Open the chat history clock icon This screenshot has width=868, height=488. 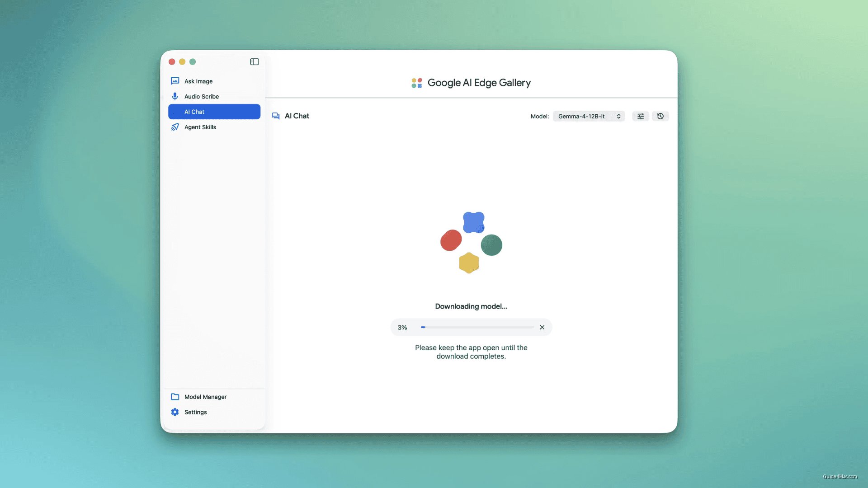click(660, 117)
